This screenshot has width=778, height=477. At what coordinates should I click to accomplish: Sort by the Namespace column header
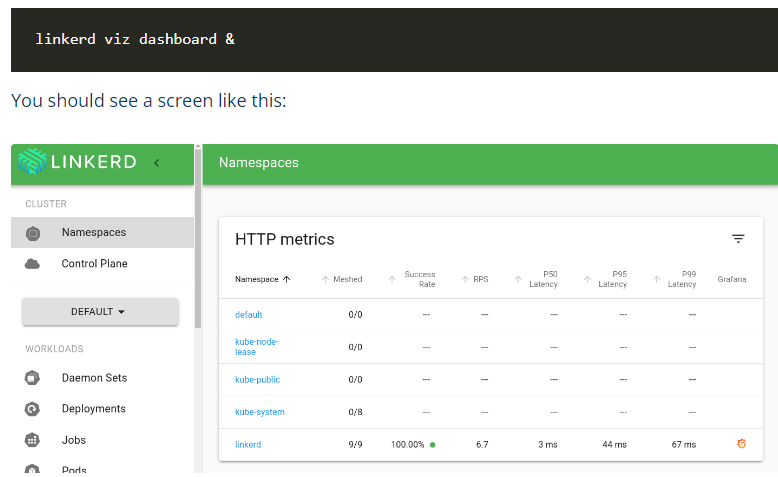(262, 279)
